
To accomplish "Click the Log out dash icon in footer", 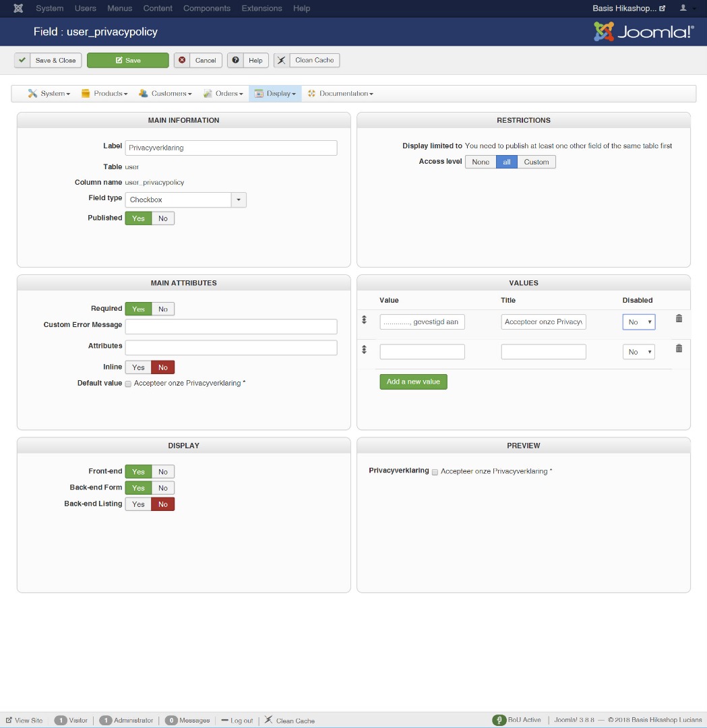I will [224, 720].
